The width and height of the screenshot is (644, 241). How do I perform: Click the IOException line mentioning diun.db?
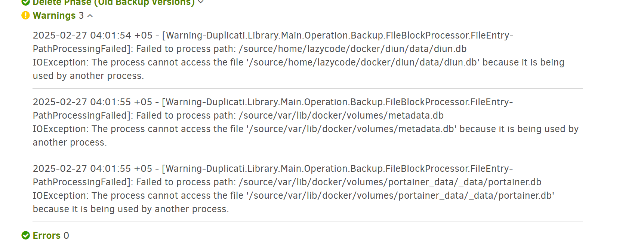(x=298, y=62)
